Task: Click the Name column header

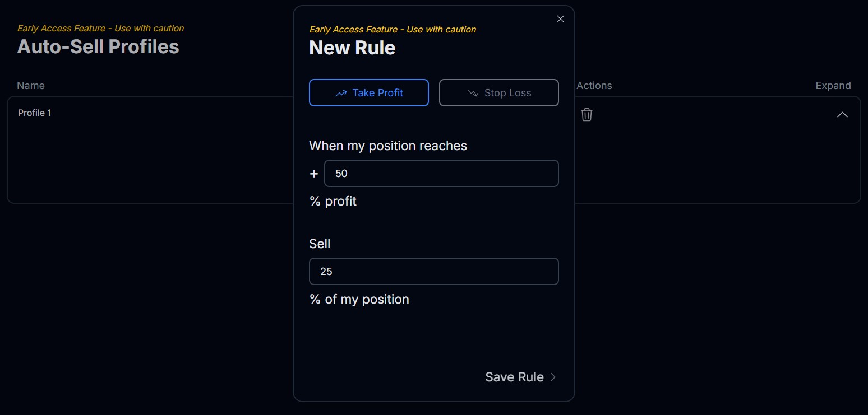Action: [x=31, y=86]
